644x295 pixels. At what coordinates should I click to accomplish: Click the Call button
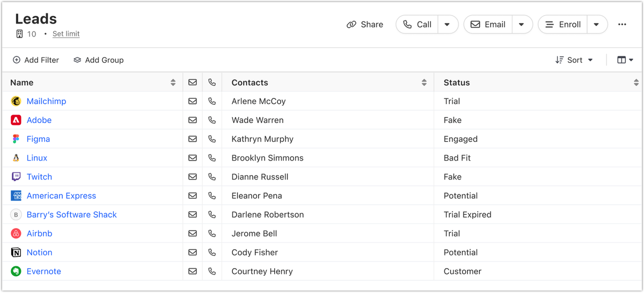click(417, 24)
